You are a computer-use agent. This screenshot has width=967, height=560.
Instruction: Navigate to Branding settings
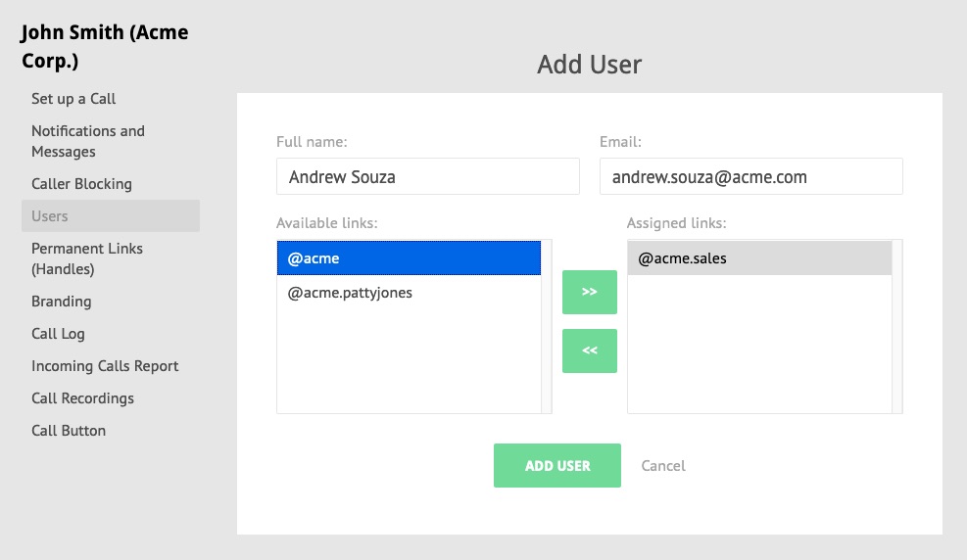pyautogui.click(x=61, y=302)
